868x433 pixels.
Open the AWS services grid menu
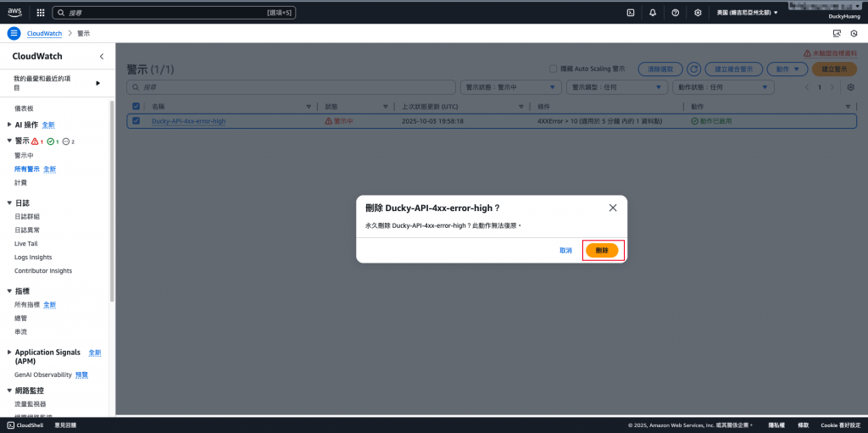click(x=41, y=12)
